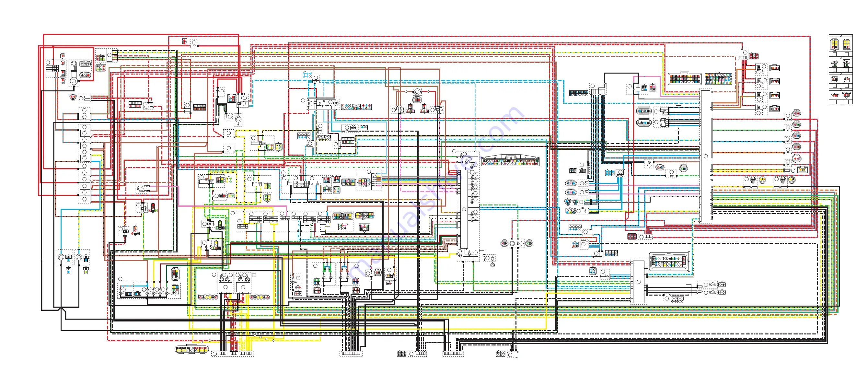Click the tall vertical white component block on right side

point(706,157)
